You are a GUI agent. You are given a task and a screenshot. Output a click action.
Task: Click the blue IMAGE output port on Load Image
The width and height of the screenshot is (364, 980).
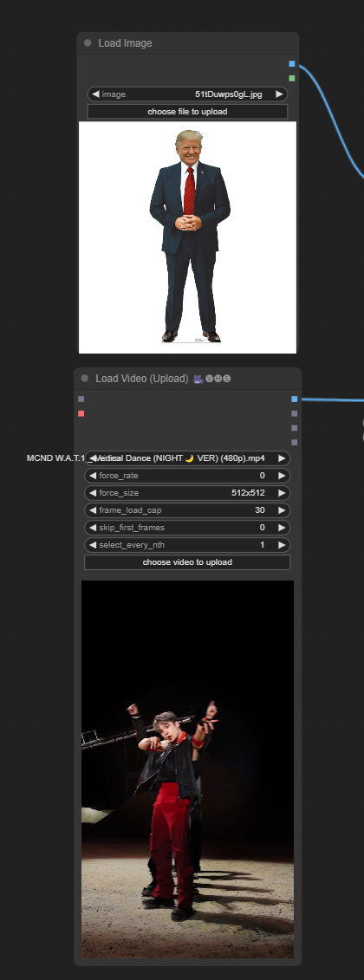(292, 64)
